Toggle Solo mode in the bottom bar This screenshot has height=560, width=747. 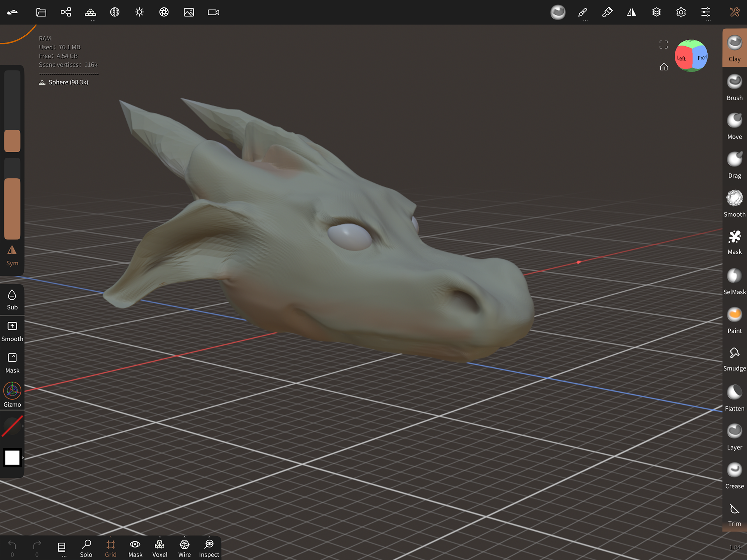(86, 548)
